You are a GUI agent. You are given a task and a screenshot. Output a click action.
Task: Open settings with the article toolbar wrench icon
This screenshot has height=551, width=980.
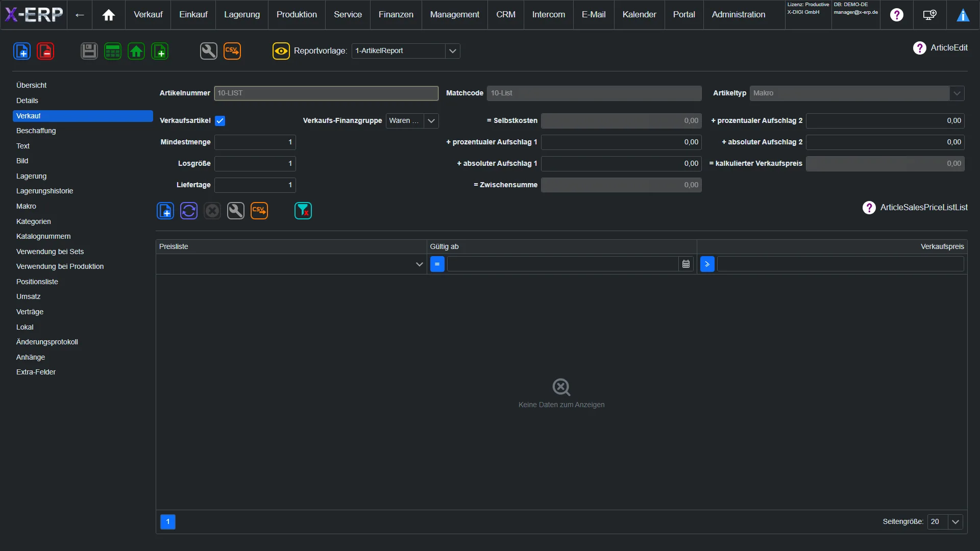tap(209, 51)
